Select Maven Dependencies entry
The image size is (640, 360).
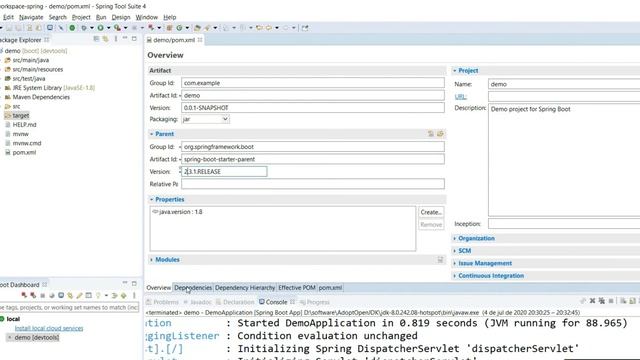[x=41, y=97]
